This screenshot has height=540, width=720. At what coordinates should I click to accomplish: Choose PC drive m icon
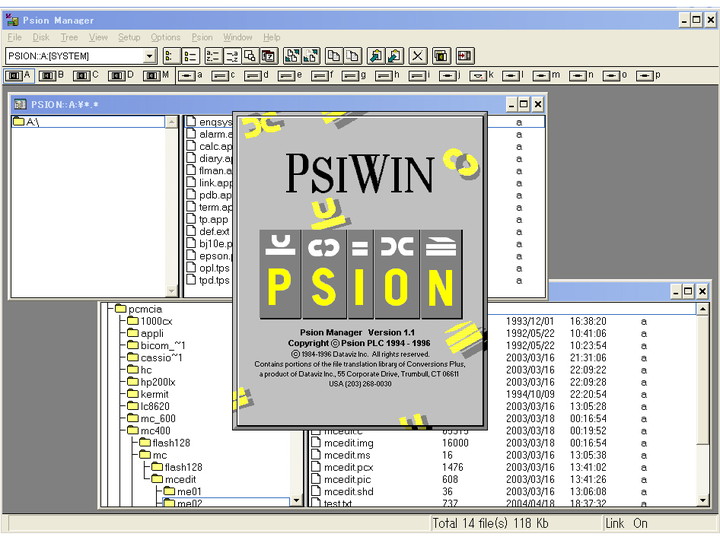pyautogui.click(x=546, y=75)
